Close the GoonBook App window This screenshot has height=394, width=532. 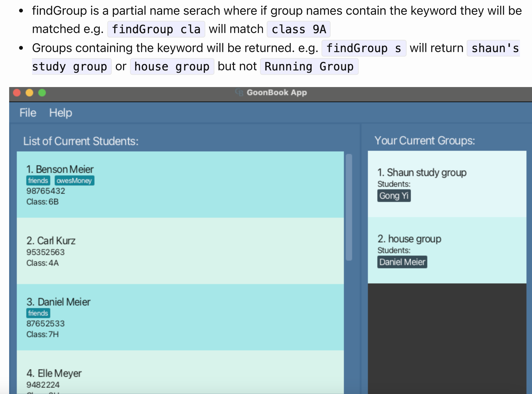tap(17, 93)
